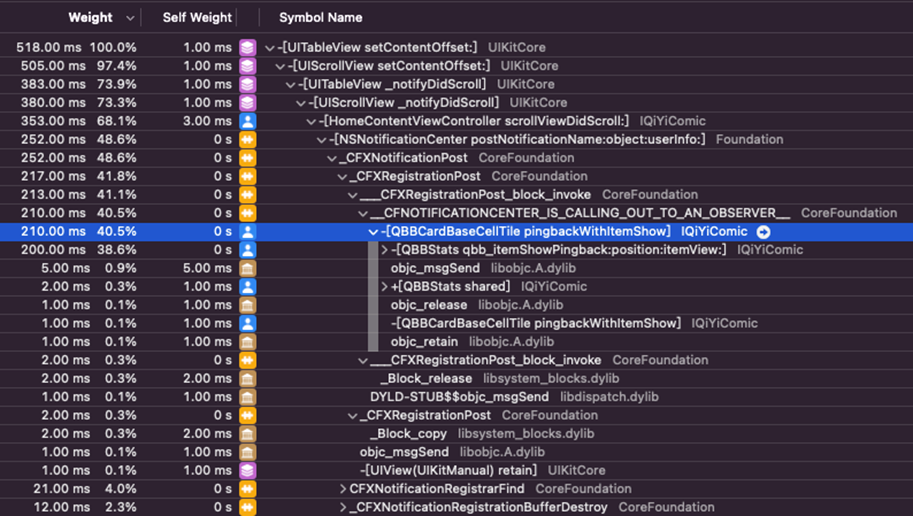This screenshot has height=516, width=913.
Task: Click the 3.00 ms self weight value
Action: click(x=207, y=121)
